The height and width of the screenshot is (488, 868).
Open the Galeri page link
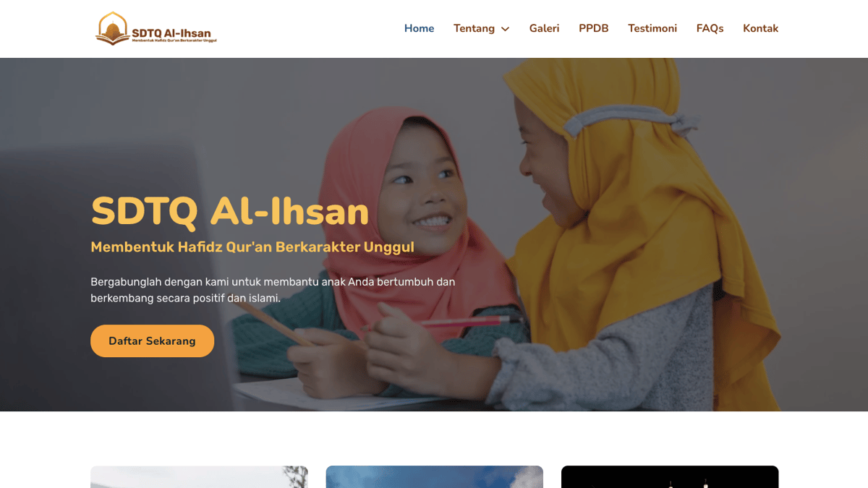click(x=544, y=28)
